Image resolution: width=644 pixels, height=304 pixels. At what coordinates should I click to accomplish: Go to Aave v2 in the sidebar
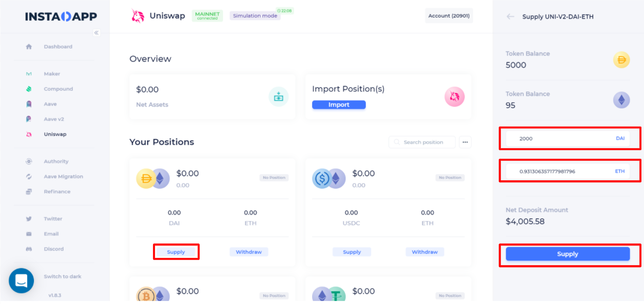point(54,119)
